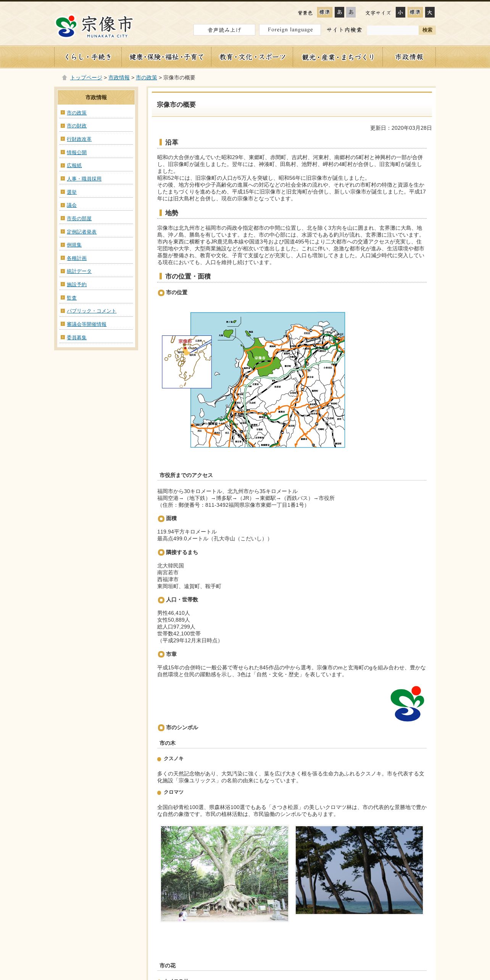
Task: Click the 検索 search button
Action: tap(427, 30)
